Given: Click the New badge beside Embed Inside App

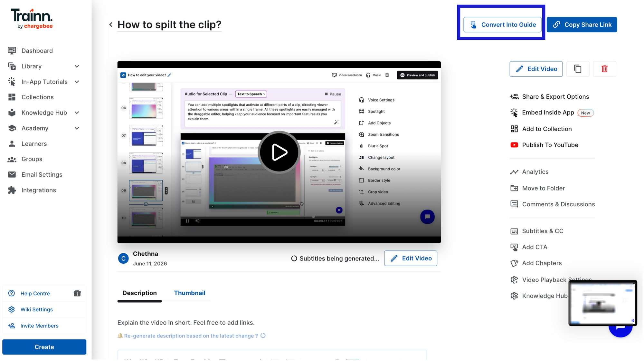Looking at the screenshot, I should pyautogui.click(x=585, y=113).
